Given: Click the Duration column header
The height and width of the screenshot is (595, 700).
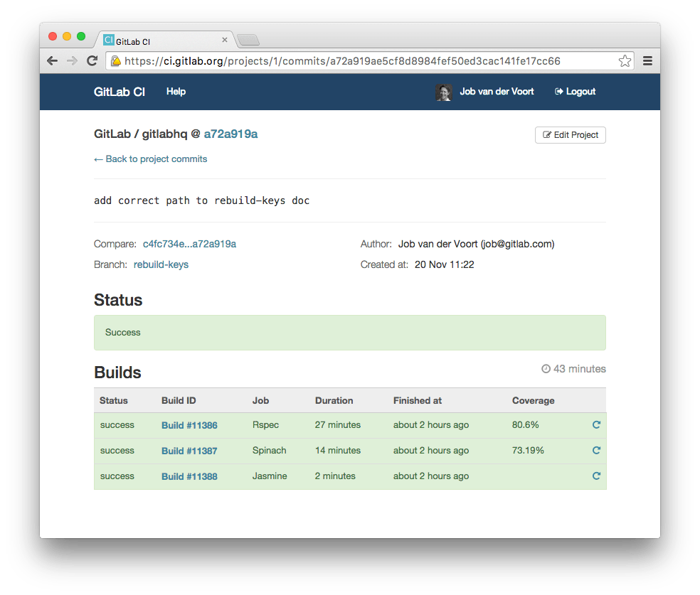Looking at the screenshot, I should tap(334, 400).
